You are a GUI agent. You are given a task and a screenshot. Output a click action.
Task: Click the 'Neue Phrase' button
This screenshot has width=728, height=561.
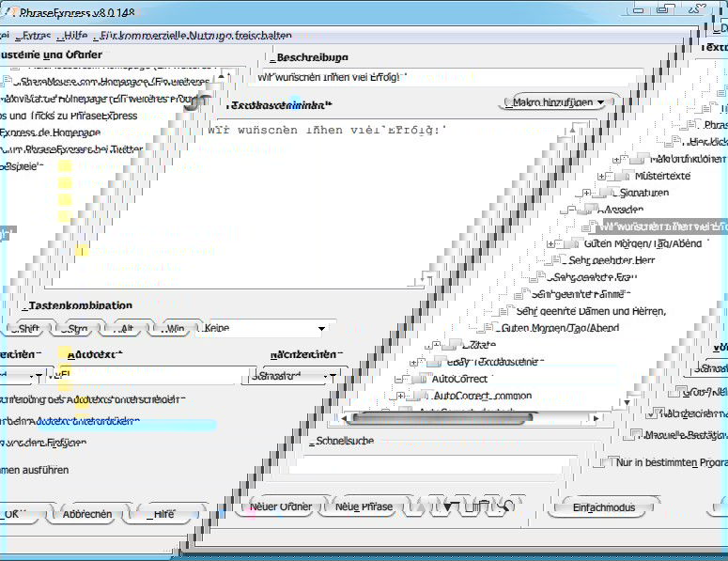pos(364,506)
